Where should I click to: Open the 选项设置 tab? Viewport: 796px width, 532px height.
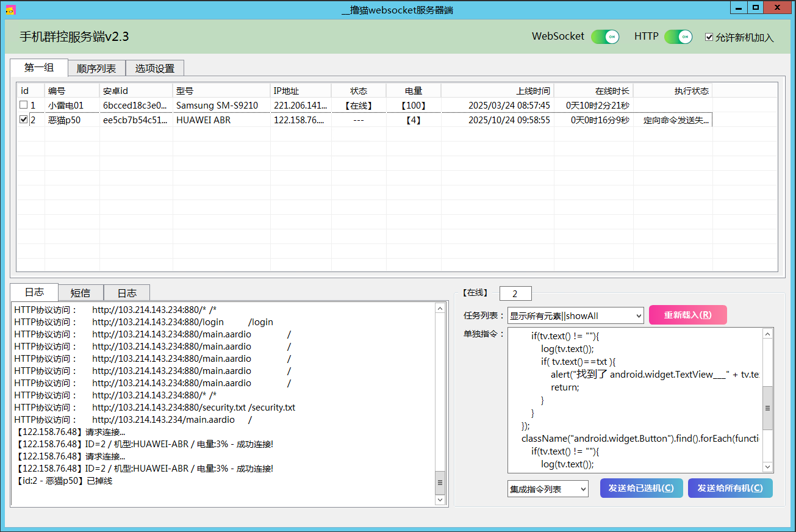pyautogui.click(x=154, y=68)
